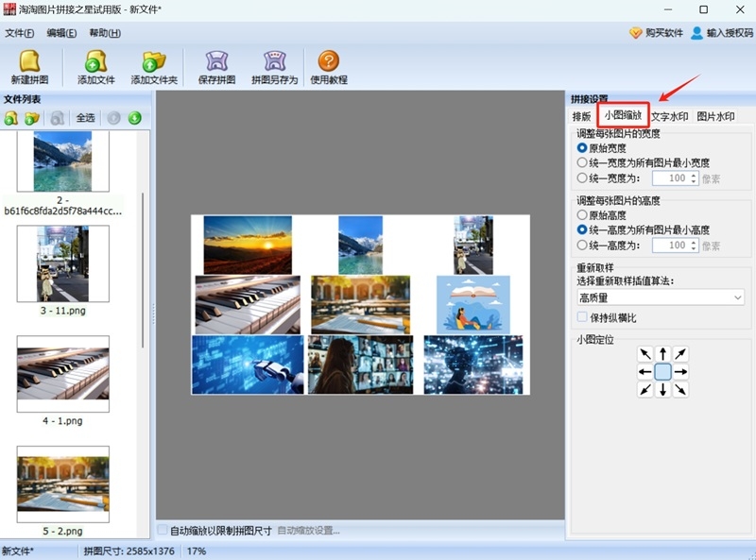Viewport: 756px width, 560px height.
Task: Click the 全选 select all button
Action: 85,118
